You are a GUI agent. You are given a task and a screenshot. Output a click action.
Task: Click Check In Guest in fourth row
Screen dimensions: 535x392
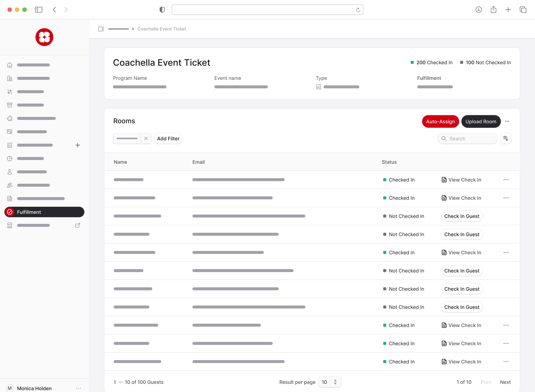[x=462, y=234]
